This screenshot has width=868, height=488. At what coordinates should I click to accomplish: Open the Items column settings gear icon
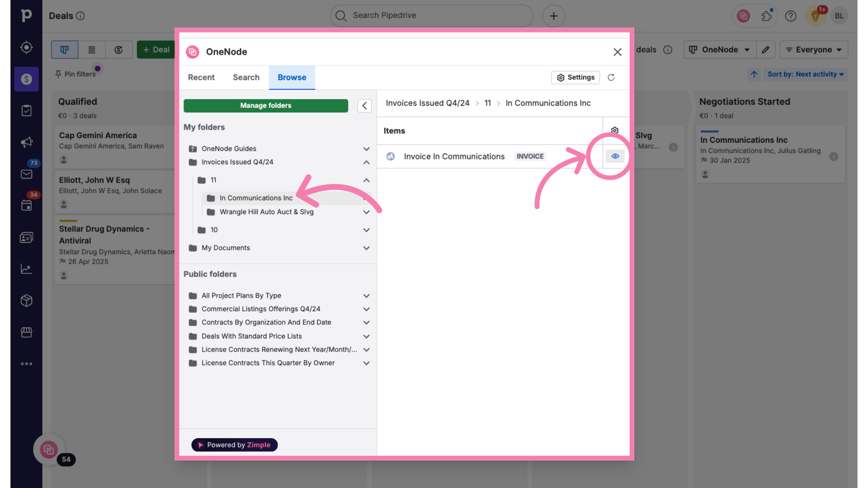(x=615, y=130)
